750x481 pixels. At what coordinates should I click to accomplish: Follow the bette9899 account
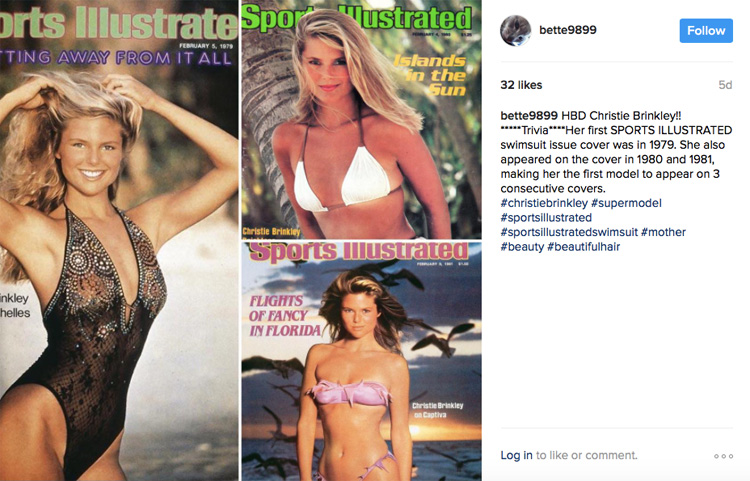click(x=706, y=31)
